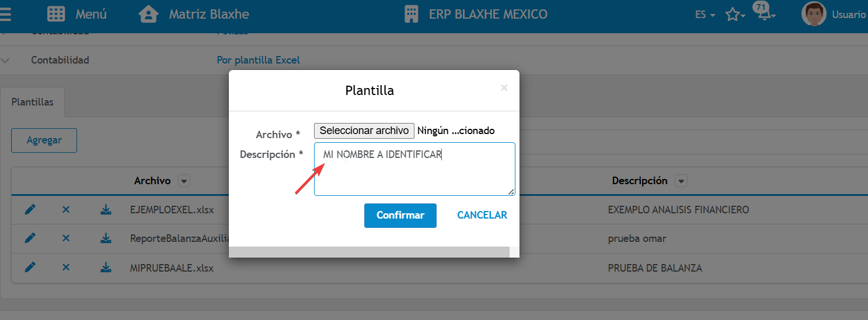Click the Confirmar button
868x320 pixels.
click(x=400, y=216)
